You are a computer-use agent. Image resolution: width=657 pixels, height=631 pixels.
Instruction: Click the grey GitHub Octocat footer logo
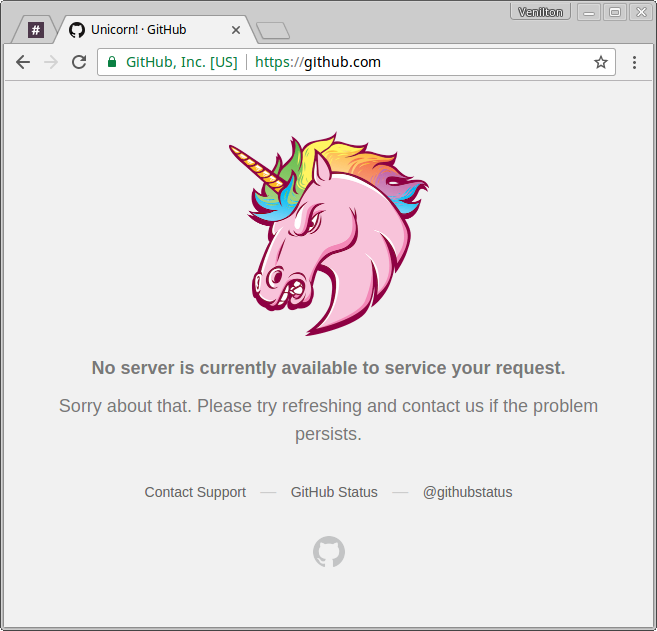pyautogui.click(x=329, y=551)
